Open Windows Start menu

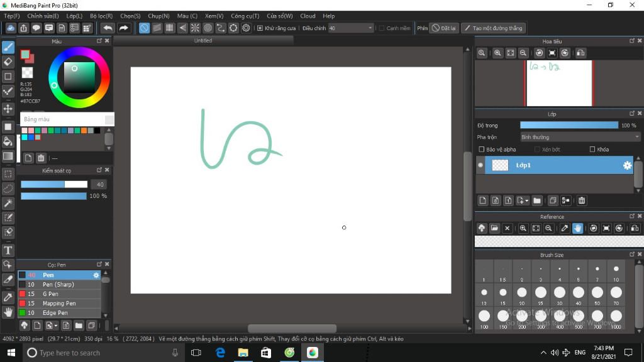tap(11, 353)
